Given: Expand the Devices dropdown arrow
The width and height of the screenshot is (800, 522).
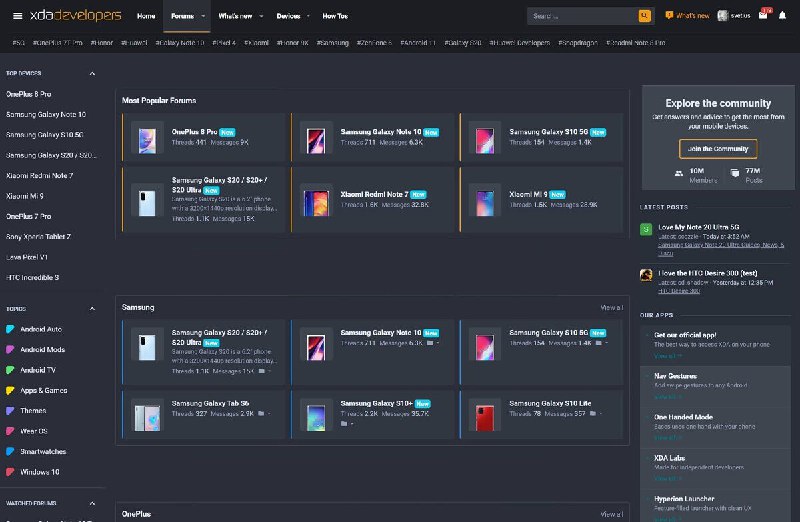Looking at the screenshot, I should 308,16.
